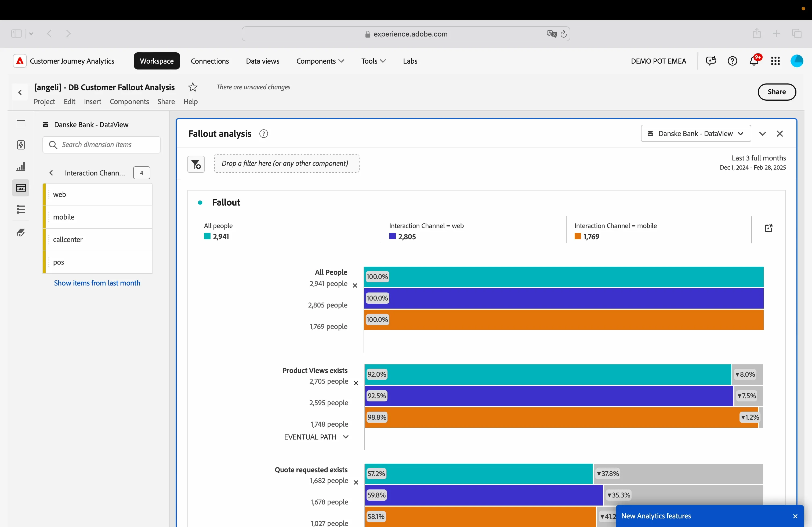The image size is (812, 527).
Task: Open the Quick insights lightning icon
Action: [x=21, y=145]
